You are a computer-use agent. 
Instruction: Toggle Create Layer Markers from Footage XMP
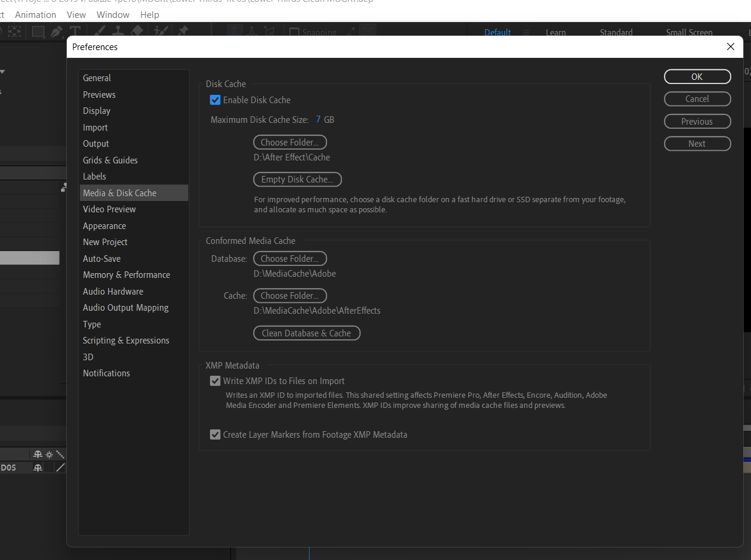pos(215,435)
